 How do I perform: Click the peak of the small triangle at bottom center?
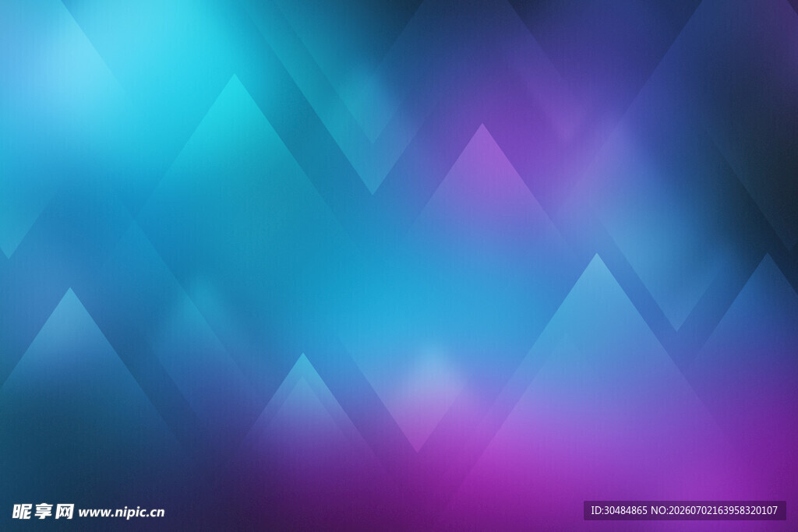tap(303, 354)
